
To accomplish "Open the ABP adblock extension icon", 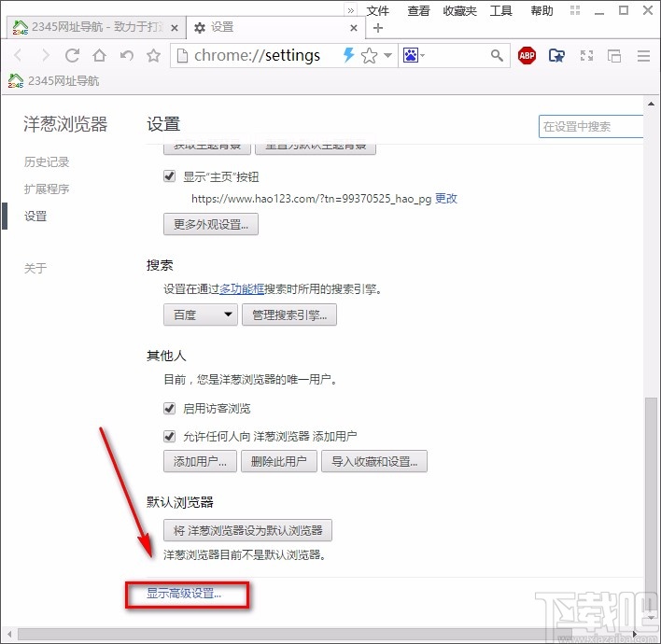I will tap(527, 55).
